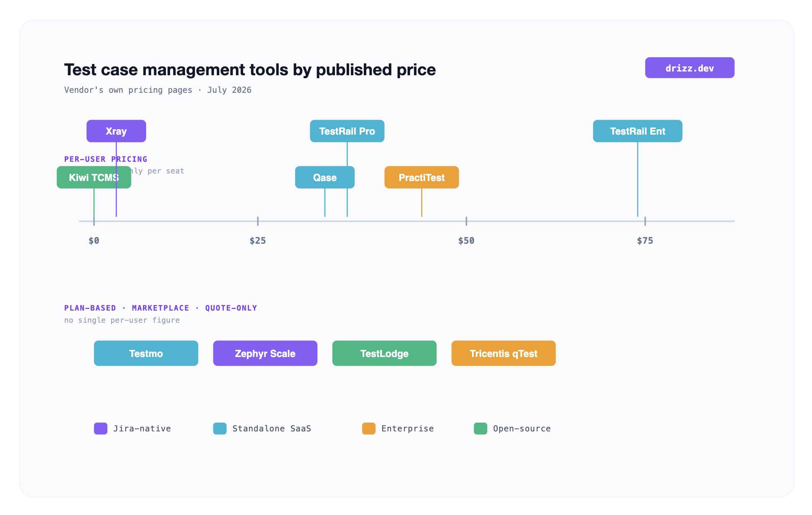Image resolution: width=812 pixels, height=515 pixels.
Task: Click the Enterprise orange legend swatch
Action: [369, 428]
